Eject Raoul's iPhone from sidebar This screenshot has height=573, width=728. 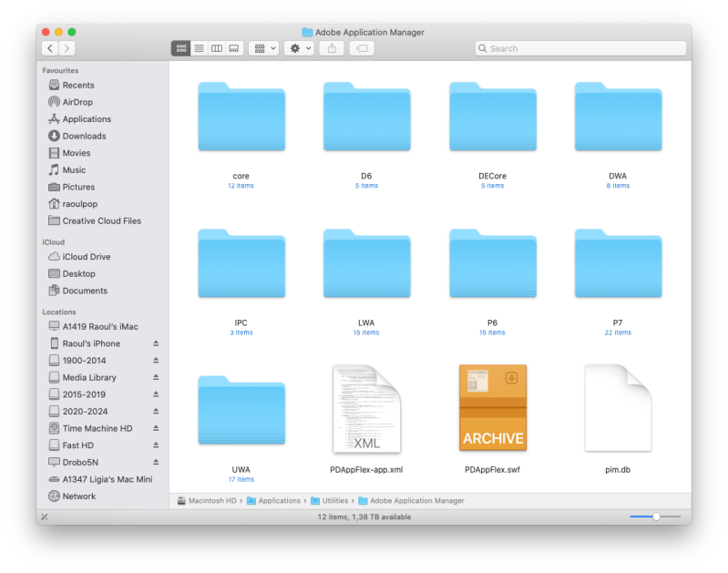click(155, 344)
